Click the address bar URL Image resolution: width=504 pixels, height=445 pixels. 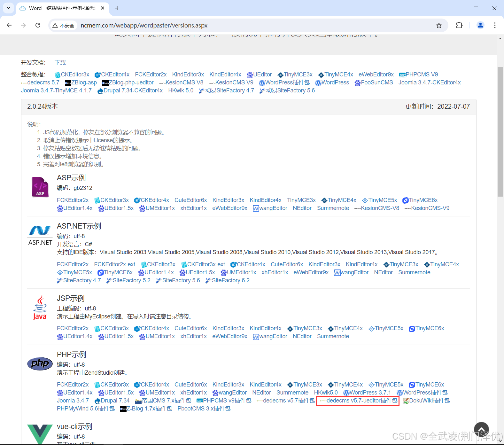click(144, 26)
